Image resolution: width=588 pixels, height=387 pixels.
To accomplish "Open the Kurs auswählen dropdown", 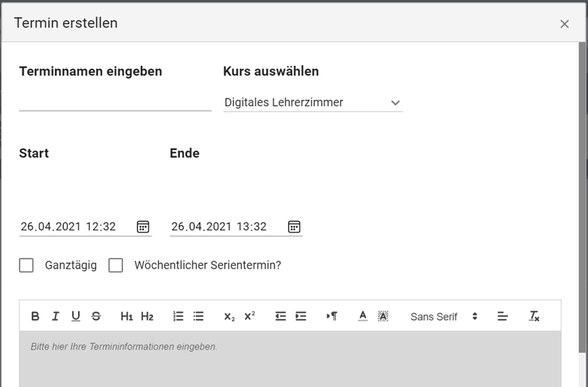I will (312, 103).
